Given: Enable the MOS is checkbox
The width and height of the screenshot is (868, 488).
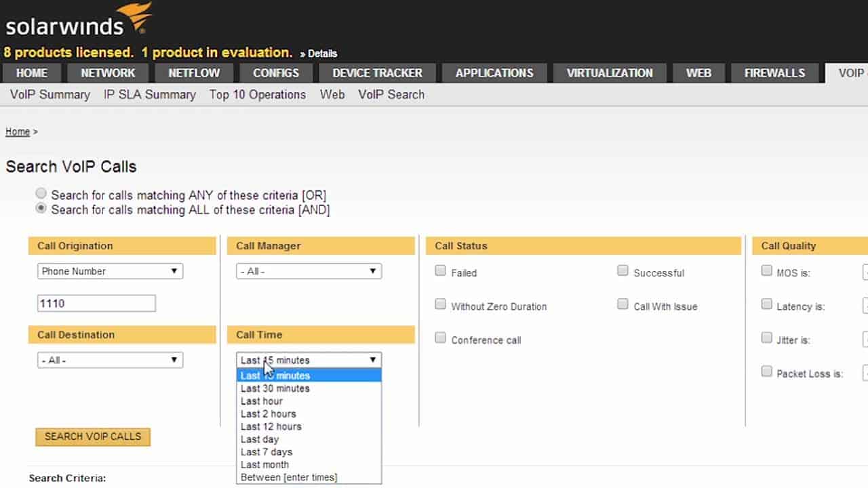Looking at the screenshot, I should point(766,270).
